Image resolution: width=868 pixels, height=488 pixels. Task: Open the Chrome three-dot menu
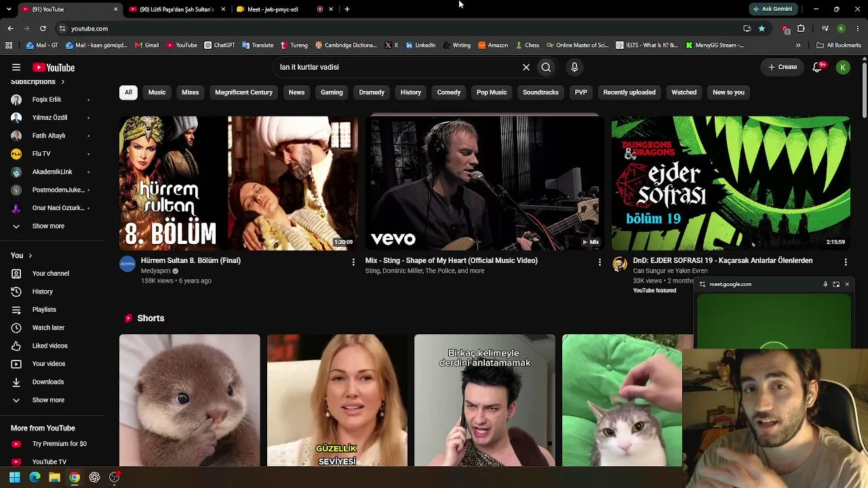[858, 28]
